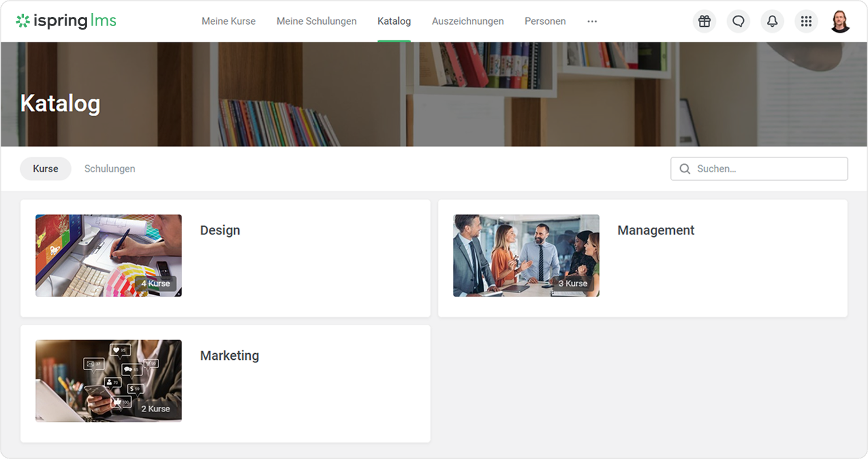Image resolution: width=868 pixels, height=459 pixels.
Task: Open the user profile avatar
Action: point(840,22)
